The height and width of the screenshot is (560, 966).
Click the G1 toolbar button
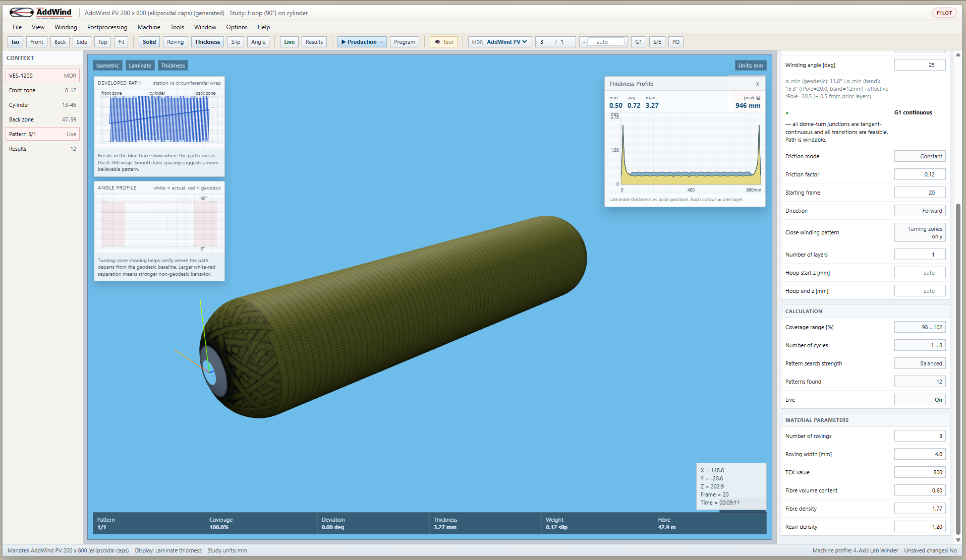[x=638, y=42]
